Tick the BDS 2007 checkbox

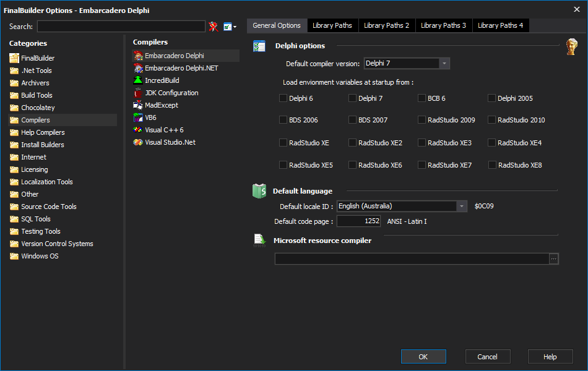pyautogui.click(x=353, y=120)
